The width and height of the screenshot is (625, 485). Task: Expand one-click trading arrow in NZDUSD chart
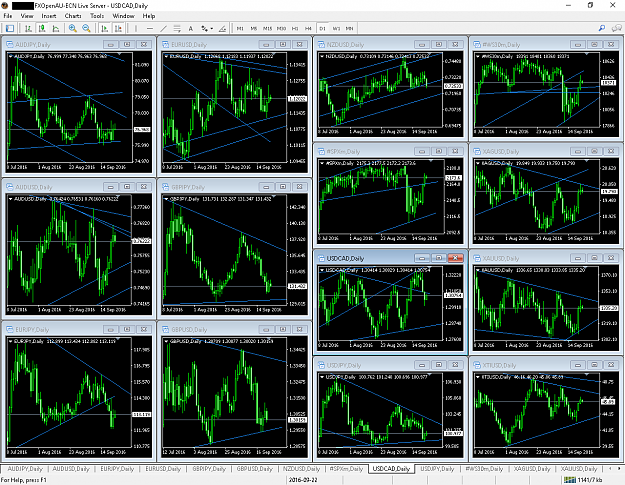pos(322,56)
